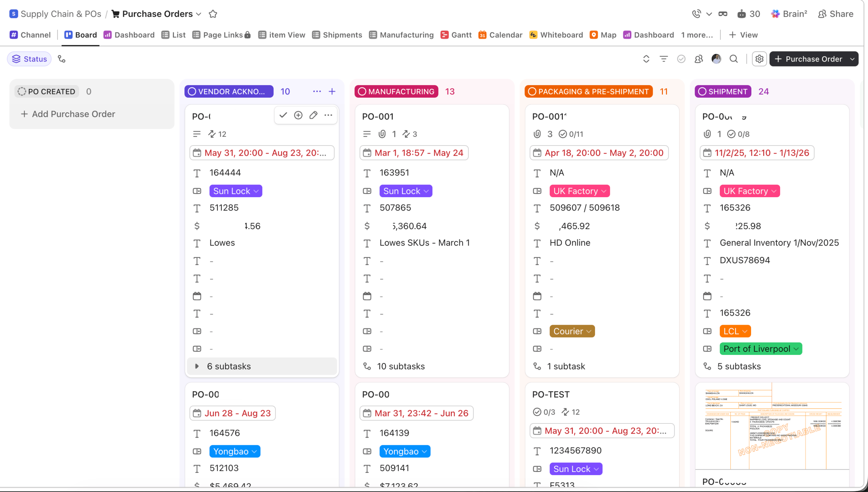Open the Whiteboard view tab

click(556, 35)
